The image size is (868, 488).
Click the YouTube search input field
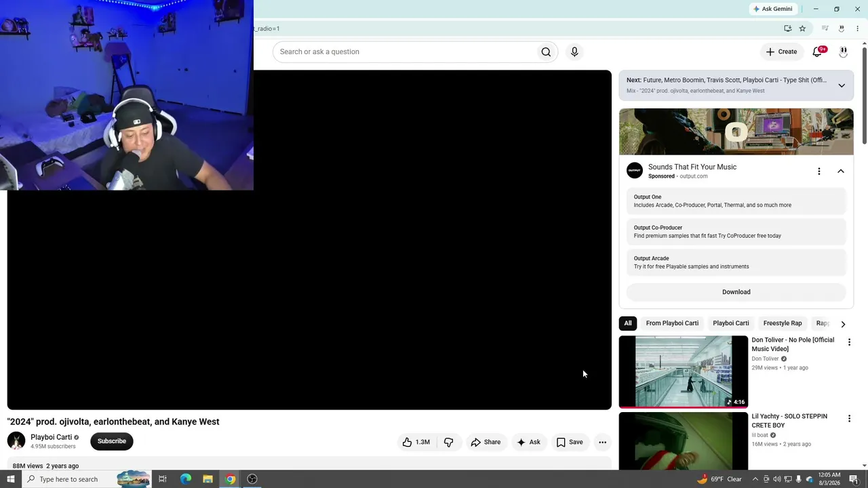pos(404,52)
